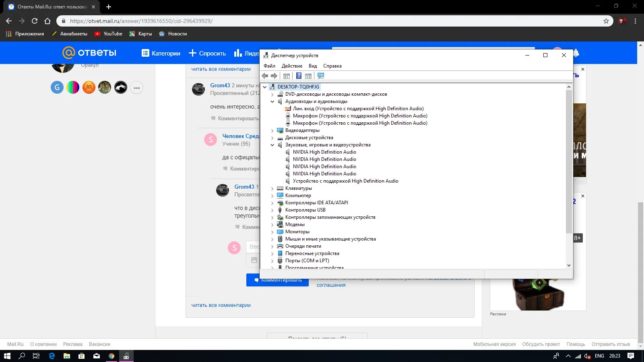
Task: Click the Контроллеры USB category icon
Action: point(280,210)
